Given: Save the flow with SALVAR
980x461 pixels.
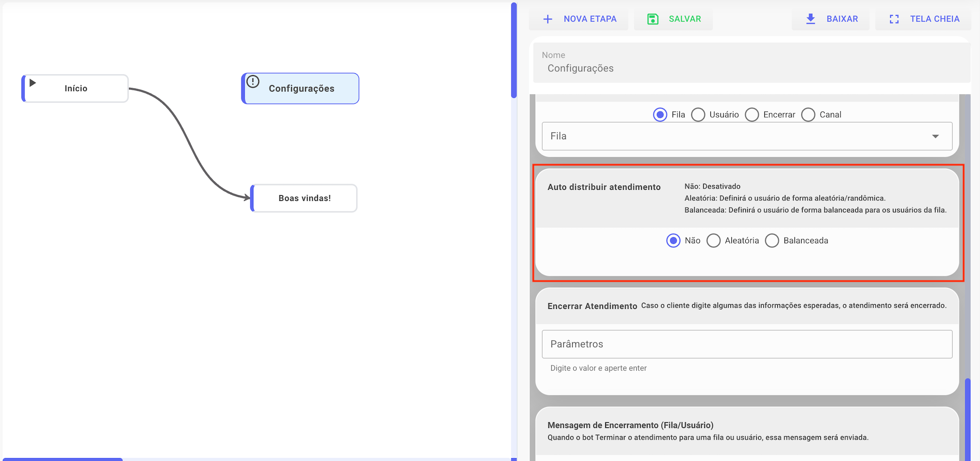Looking at the screenshot, I should [x=674, y=19].
